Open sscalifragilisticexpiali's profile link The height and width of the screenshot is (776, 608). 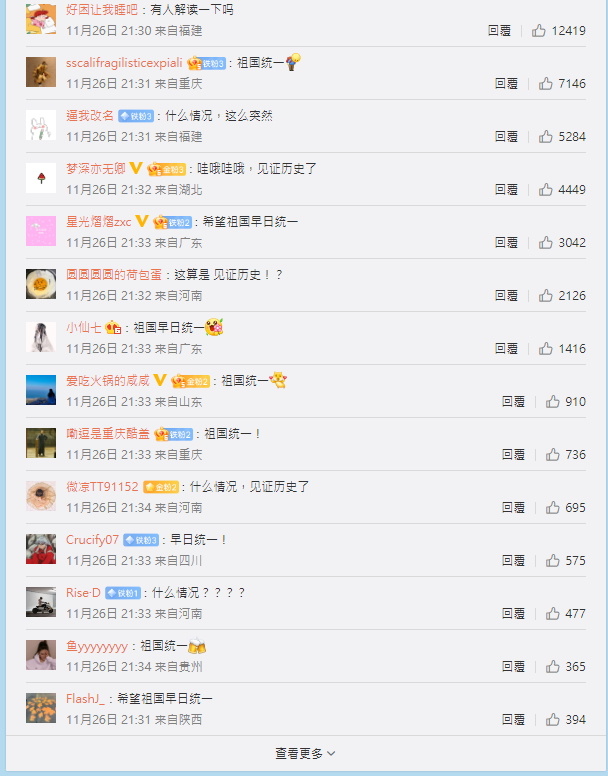[x=124, y=63]
